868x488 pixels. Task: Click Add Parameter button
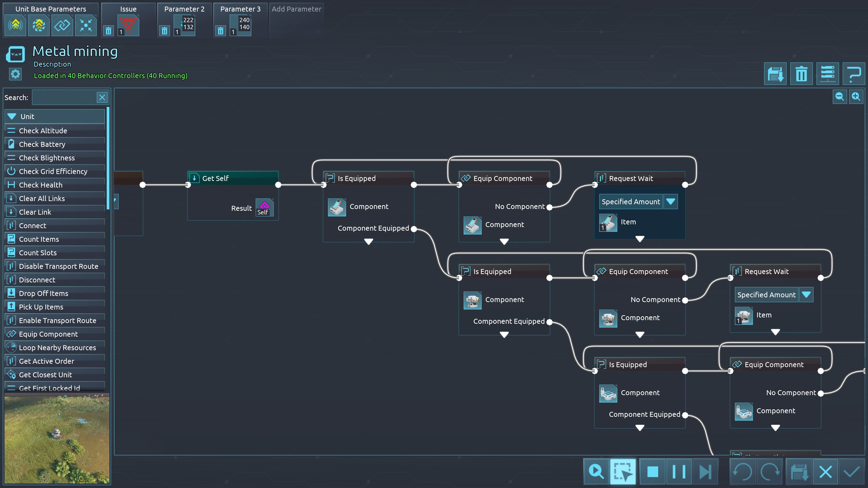[x=296, y=9]
